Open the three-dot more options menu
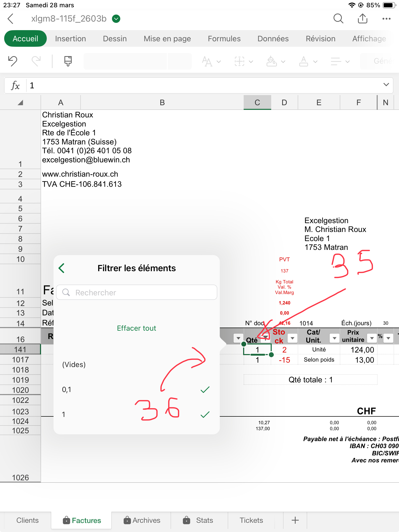This screenshot has height=532, width=399. tap(386, 19)
